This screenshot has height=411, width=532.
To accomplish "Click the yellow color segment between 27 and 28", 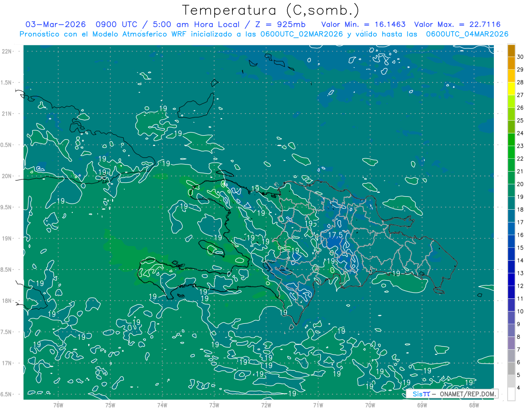I will 511,89.
